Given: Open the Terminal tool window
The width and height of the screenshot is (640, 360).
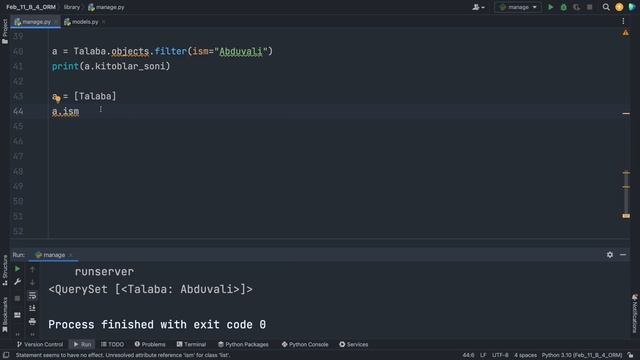Looking at the screenshot, I should (191, 344).
